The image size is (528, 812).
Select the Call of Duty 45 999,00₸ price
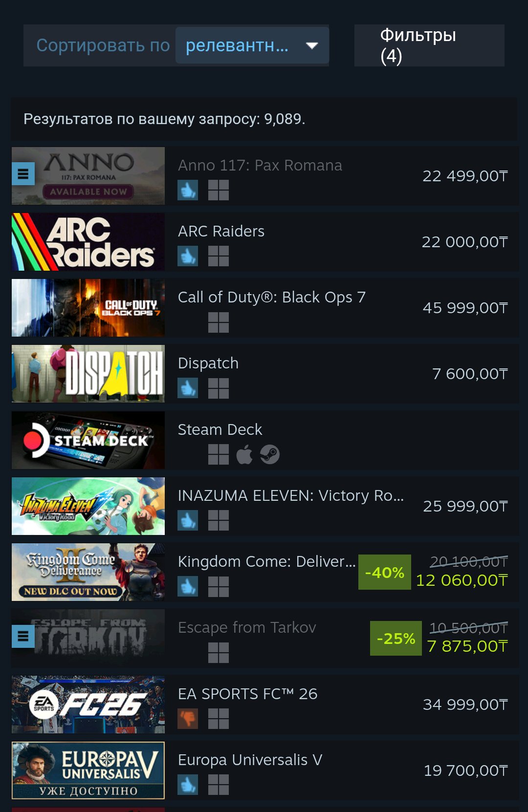click(465, 308)
